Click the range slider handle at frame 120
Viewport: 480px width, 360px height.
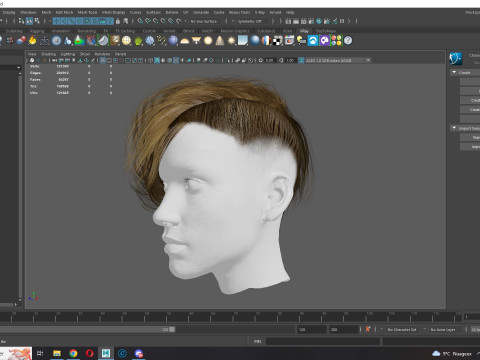(172, 329)
